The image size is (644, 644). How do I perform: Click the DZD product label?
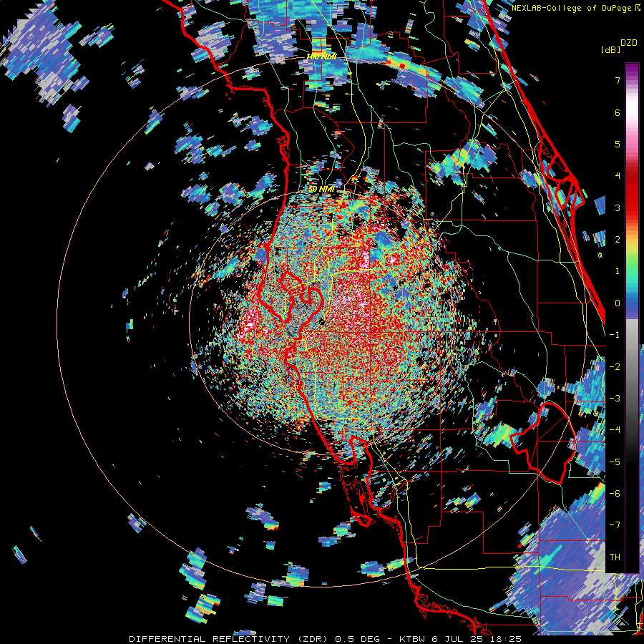click(x=628, y=43)
